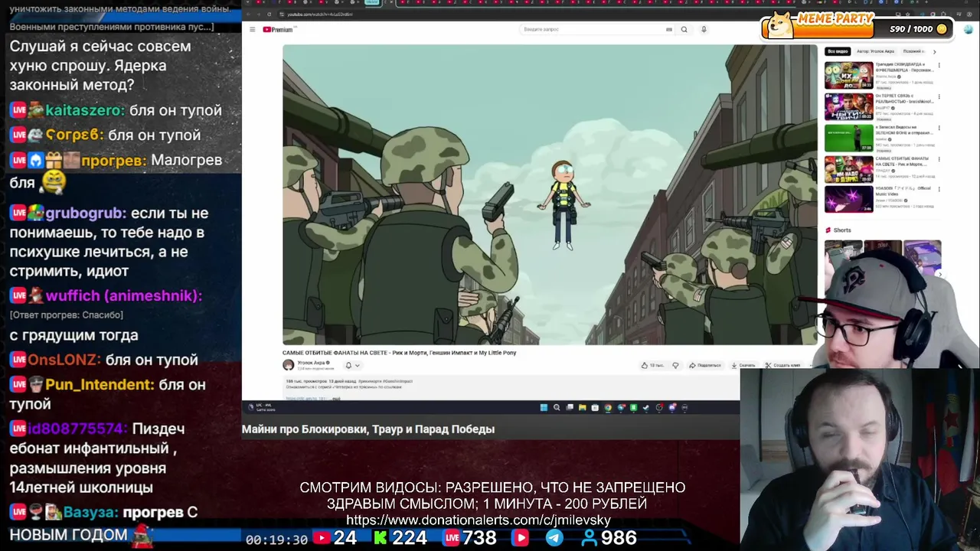Click the red YouTube viewer counter icon

[322, 538]
